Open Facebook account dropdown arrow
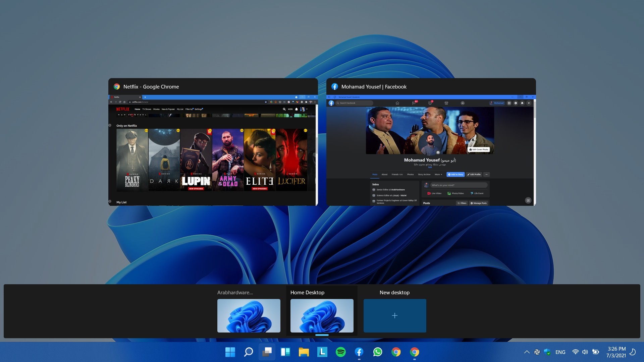The width and height of the screenshot is (644, 362). (529, 103)
